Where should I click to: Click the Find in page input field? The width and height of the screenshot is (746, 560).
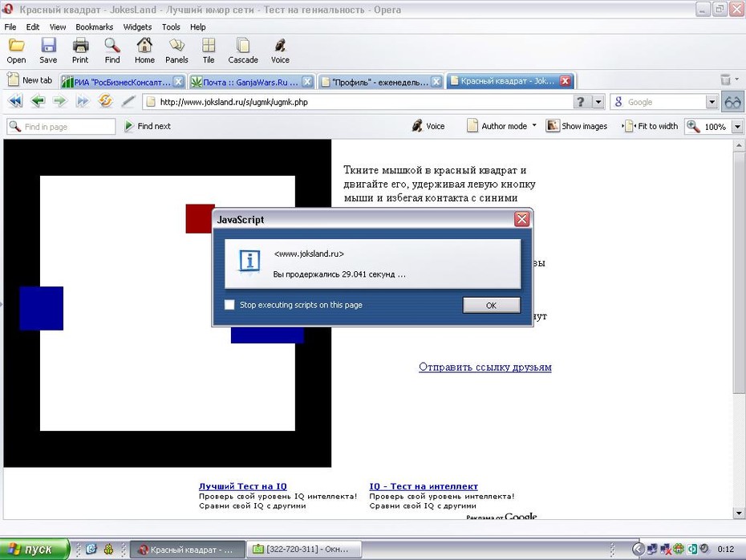click(x=61, y=127)
